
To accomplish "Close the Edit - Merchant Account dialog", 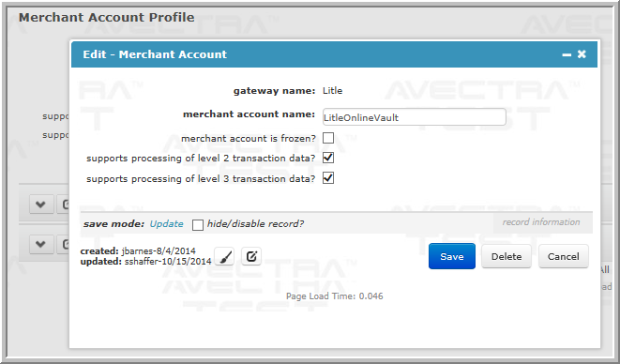I will 582,54.
